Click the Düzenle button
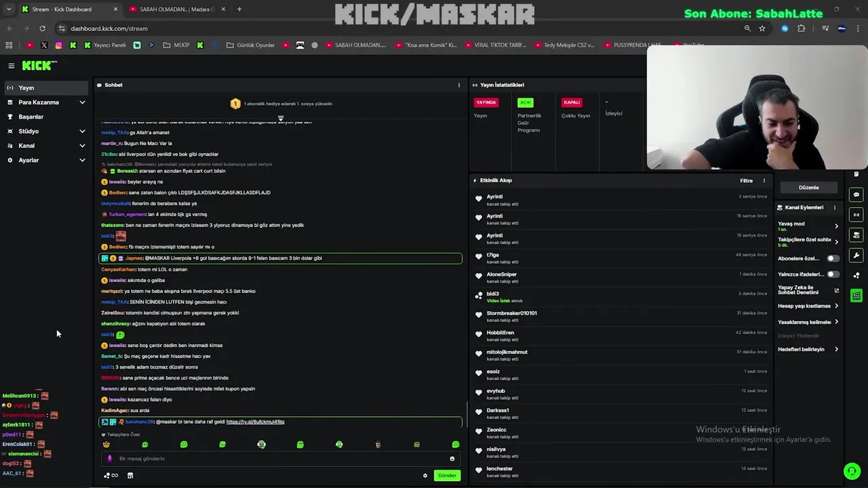 coord(808,188)
